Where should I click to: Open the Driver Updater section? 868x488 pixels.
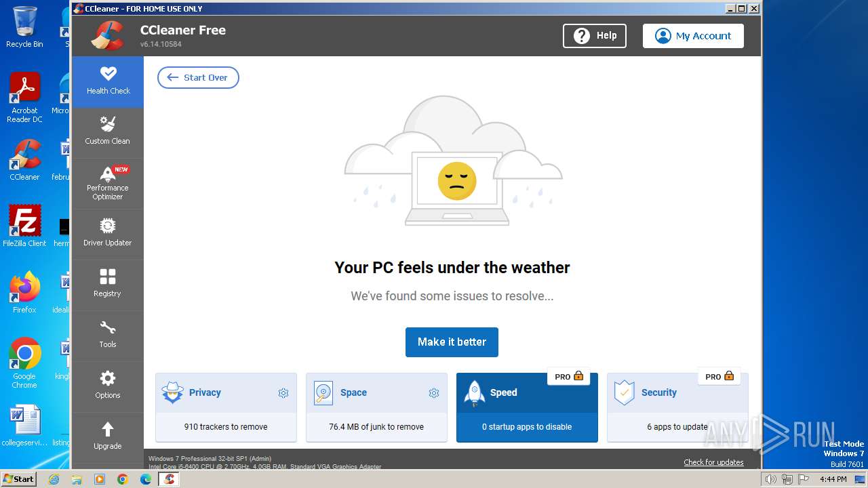[108, 235]
